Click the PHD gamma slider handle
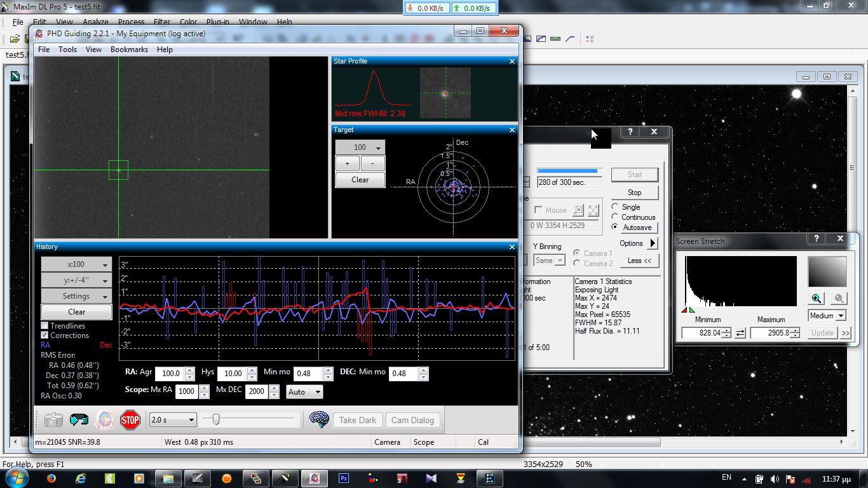This screenshot has height=488, width=868. tap(216, 419)
